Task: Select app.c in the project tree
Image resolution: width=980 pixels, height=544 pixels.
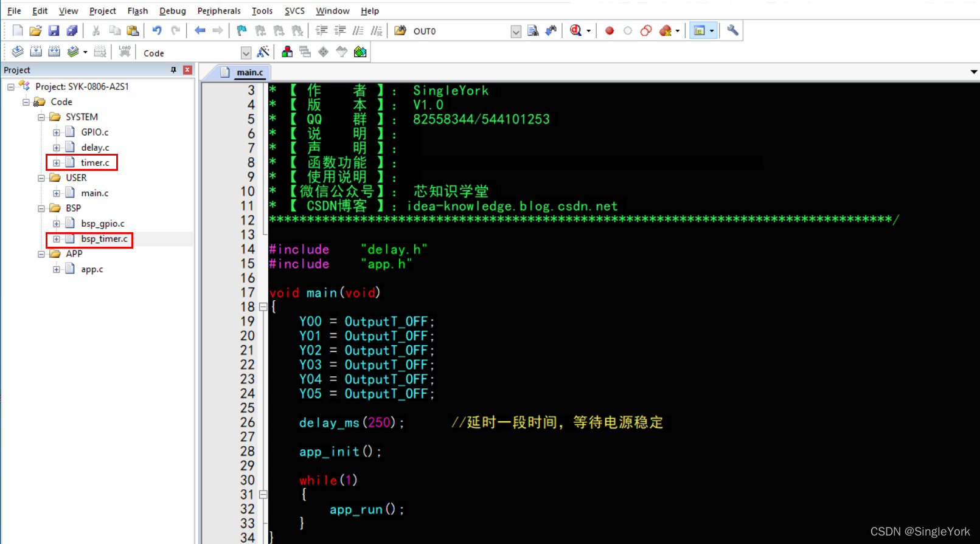Action: (92, 269)
